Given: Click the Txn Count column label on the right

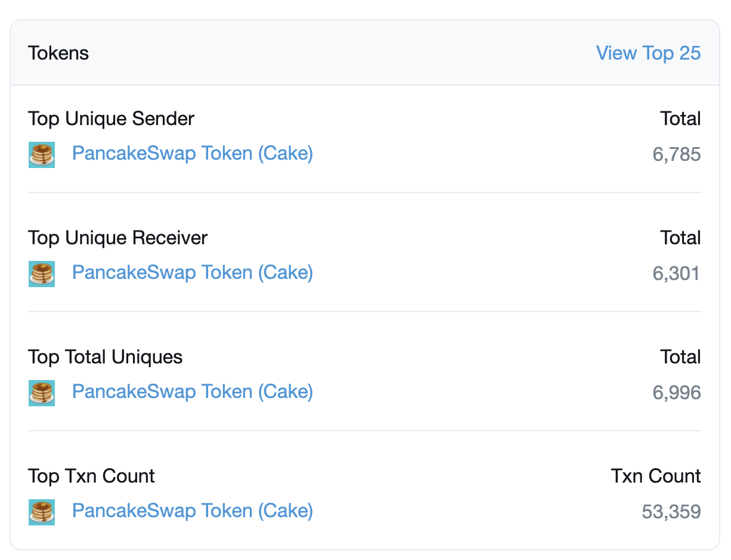Looking at the screenshot, I should point(656,476).
